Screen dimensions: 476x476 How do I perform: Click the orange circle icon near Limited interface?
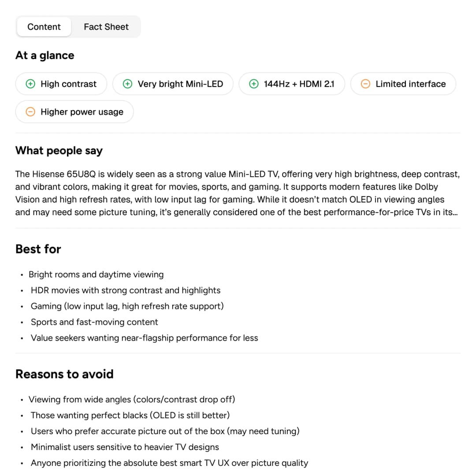[x=365, y=84]
